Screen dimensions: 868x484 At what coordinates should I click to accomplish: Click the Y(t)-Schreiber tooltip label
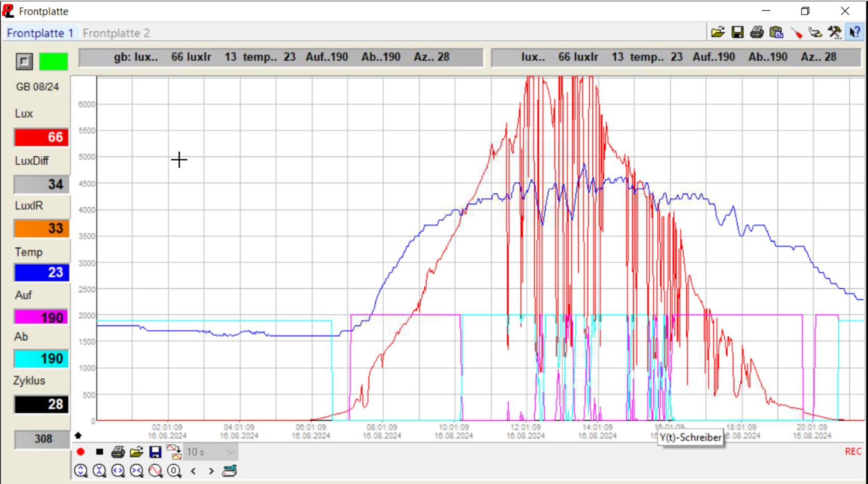click(x=690, y=438)
